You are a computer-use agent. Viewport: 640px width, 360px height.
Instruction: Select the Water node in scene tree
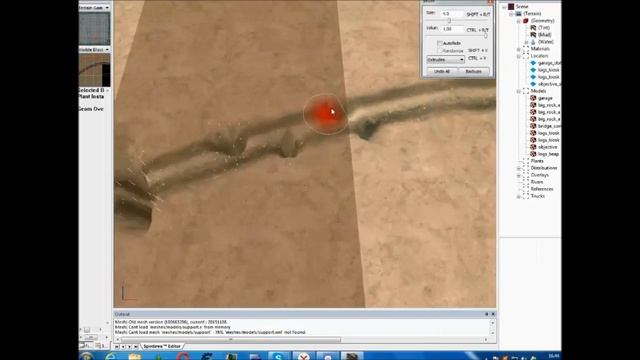[x=546, y=42]
